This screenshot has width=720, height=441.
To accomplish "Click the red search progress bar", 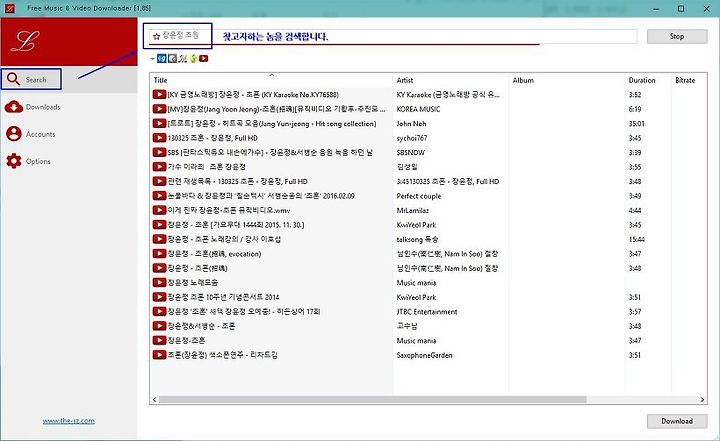I will click(x=344, y=44).
